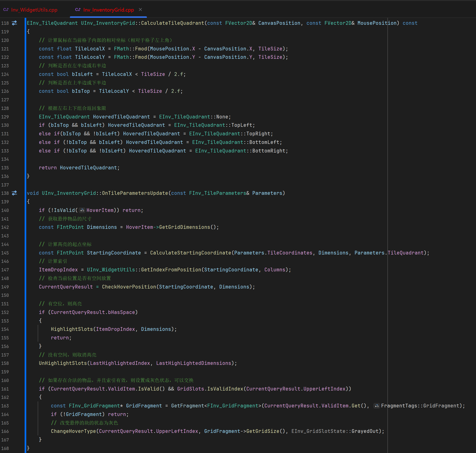Viewport: 476px width, 453px height.
Task: Close the Inv_InventoryGrid.cpp tab
Action: point(140,10)
